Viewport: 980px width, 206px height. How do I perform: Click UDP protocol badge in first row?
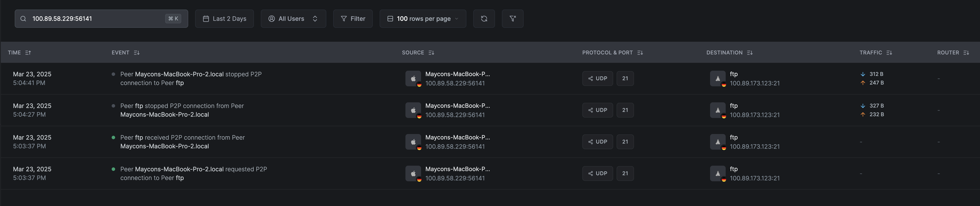tap(597, 78)
